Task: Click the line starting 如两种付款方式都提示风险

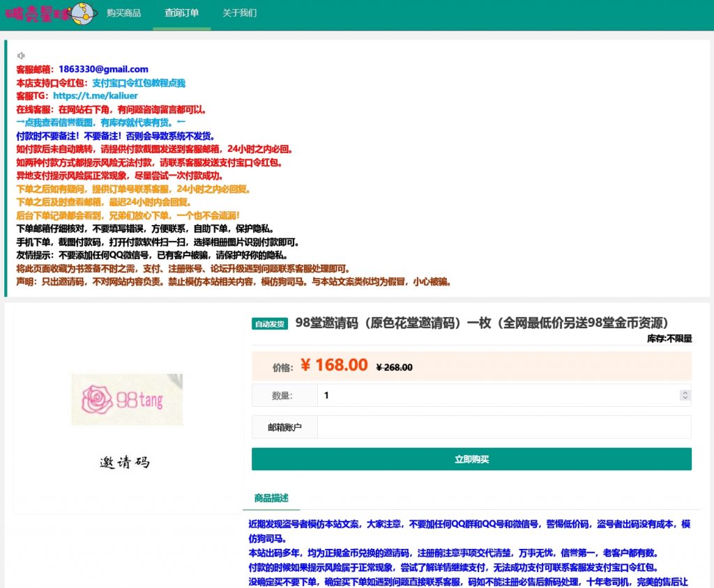Action: pos(149,162)
